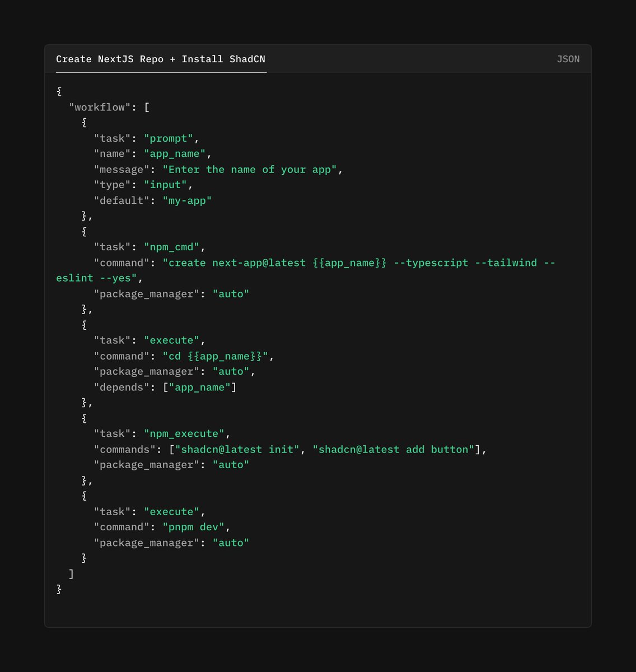This screenshot has height=672, width=636.
Task: Click the "message" key
Action: coord(122,169)
